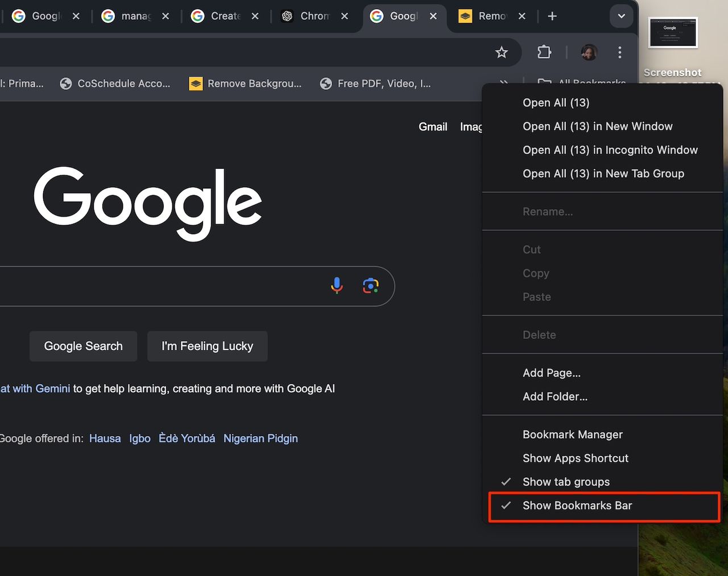Select Add Folder in the context menu
The width and height of the screenshot is (728, 576).
(x=556, y=396)
